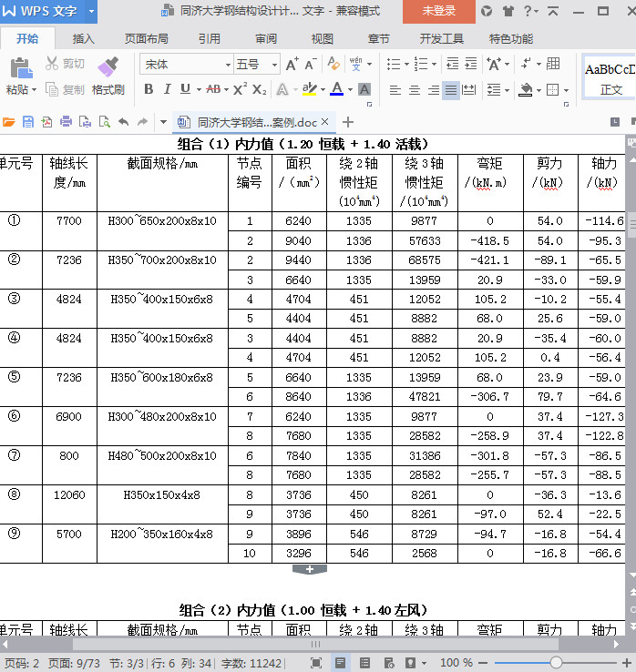The height and width of the screenshot is (672, 636).
Task: Export to PDF from quick access bar
Action: (x=46, y=122)
